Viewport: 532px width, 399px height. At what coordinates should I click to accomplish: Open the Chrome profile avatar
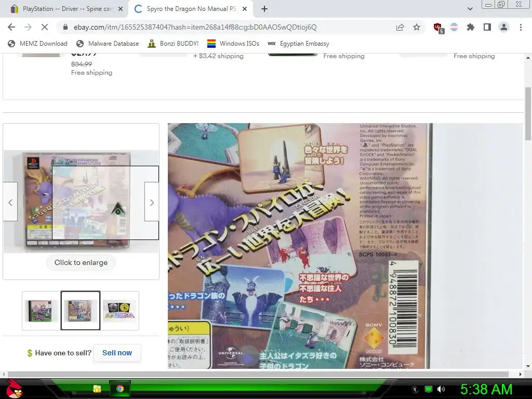point(504,27)
